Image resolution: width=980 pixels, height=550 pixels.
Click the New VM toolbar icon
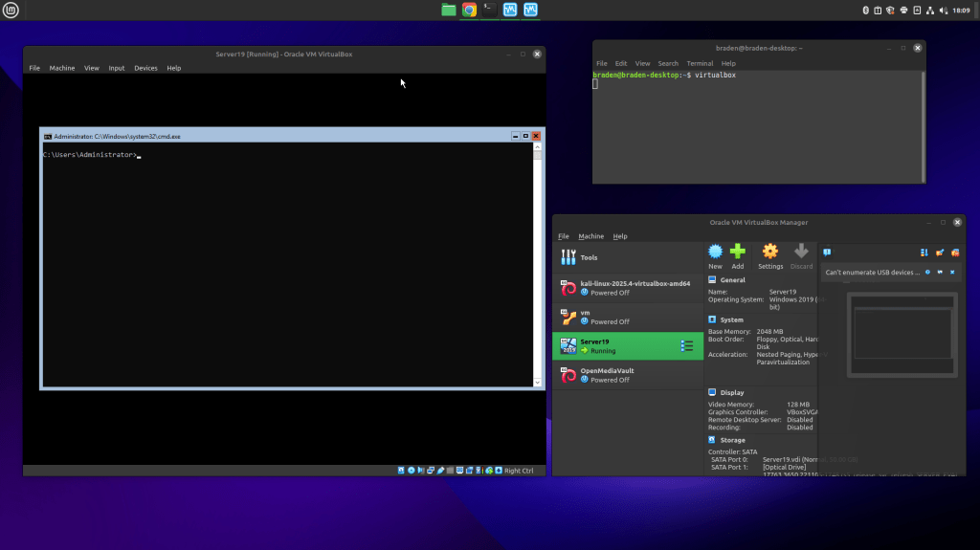(715, 253)
